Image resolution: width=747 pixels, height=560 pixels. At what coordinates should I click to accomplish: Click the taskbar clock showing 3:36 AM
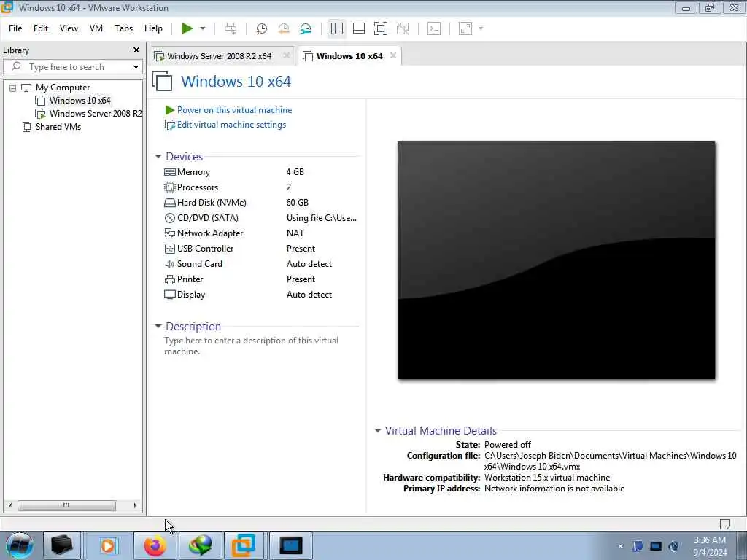point(710,546)
